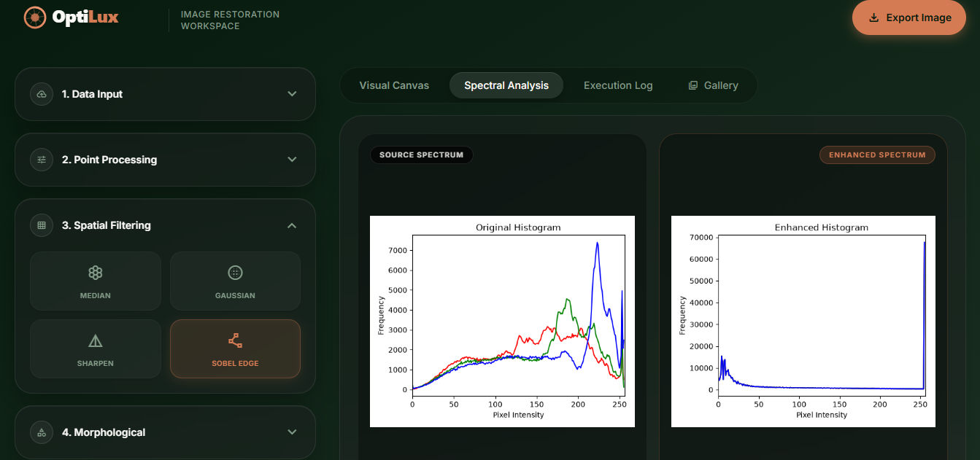The width and height of the screenshot is (980, 460).
Task: Open the 2. Point Processing panel header
Action: coord(165,160)
